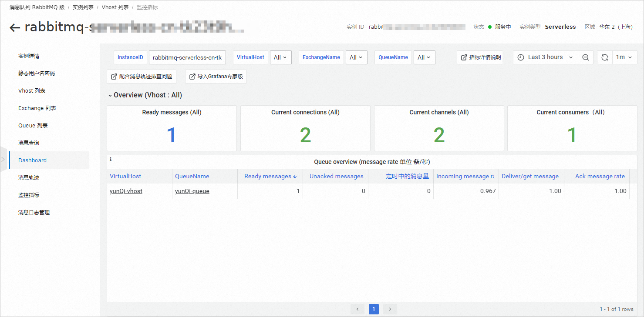This screenshot has height=317, width=644.
Task: Click the Incoming message rate column header
Action: point(465,176)
